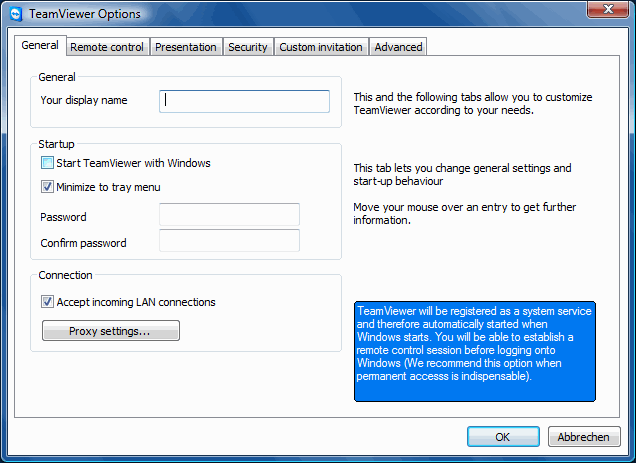The image size is (636, 463).
Task: Focus the Your display name field
Action: 244,101
